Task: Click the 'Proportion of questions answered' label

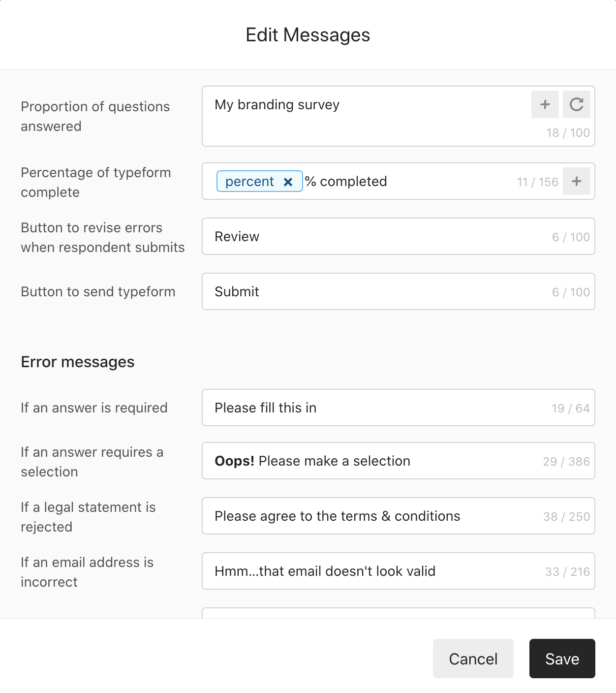Action: (95, 116)
